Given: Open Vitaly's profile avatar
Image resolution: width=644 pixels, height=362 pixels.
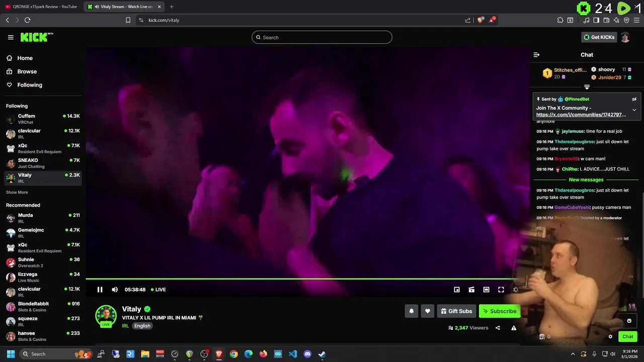Looking at the screenshot, I should [x=106, y=316].
